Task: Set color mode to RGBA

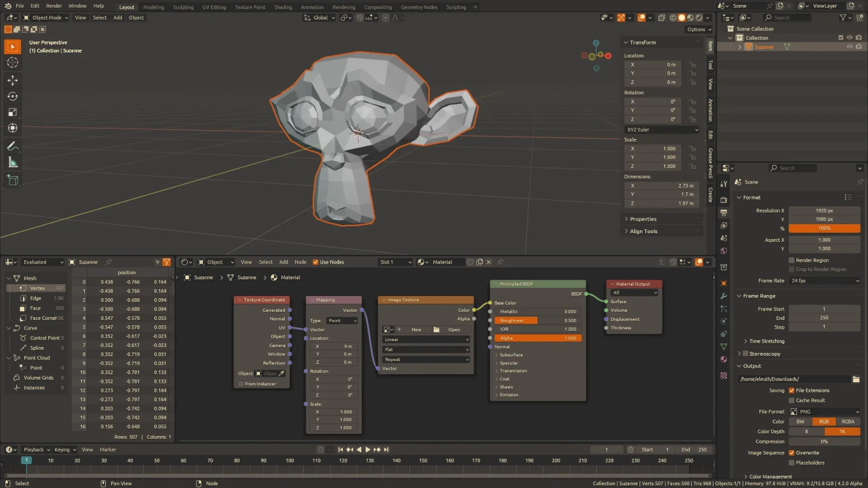Action: click(x=848, y=421)
